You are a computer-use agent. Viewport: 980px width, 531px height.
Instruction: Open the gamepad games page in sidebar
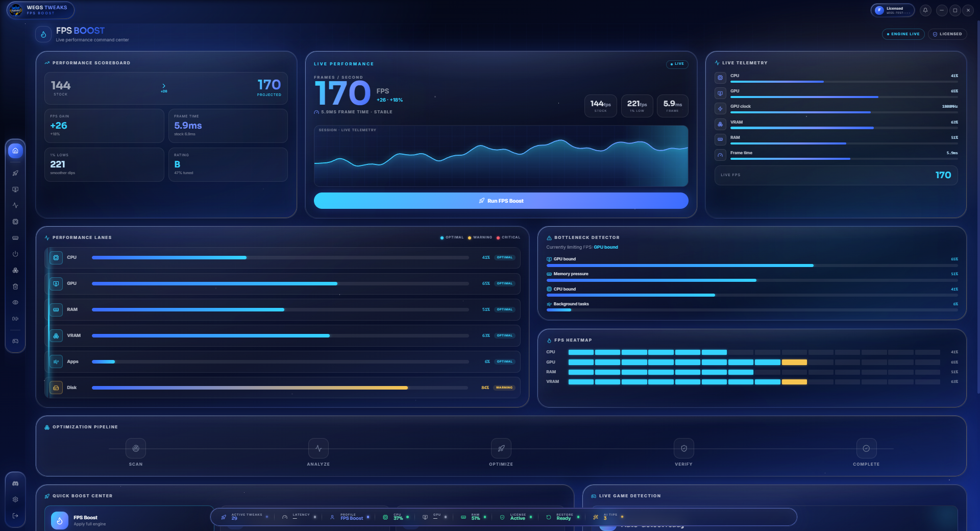pyautogui.click(x=15, y=341)
